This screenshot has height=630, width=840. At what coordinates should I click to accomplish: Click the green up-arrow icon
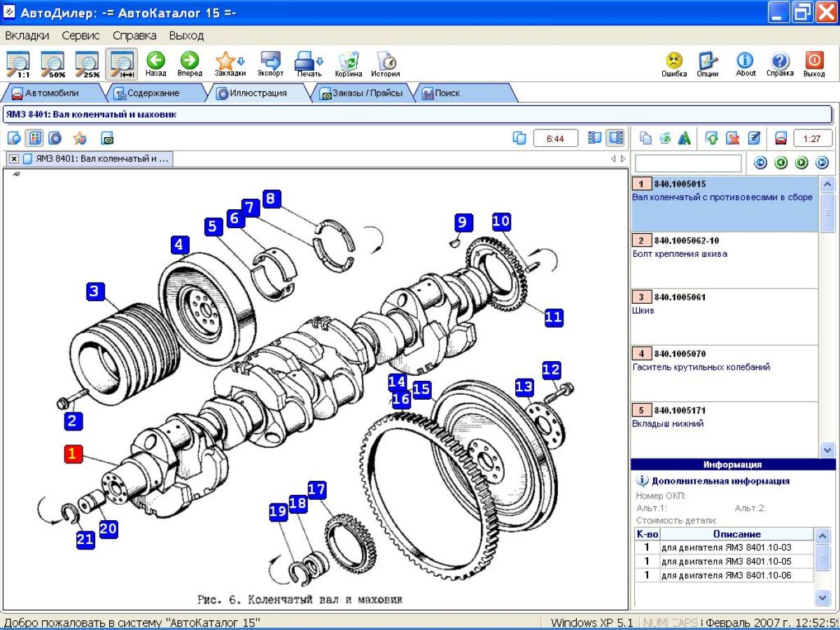coord(712,138)
